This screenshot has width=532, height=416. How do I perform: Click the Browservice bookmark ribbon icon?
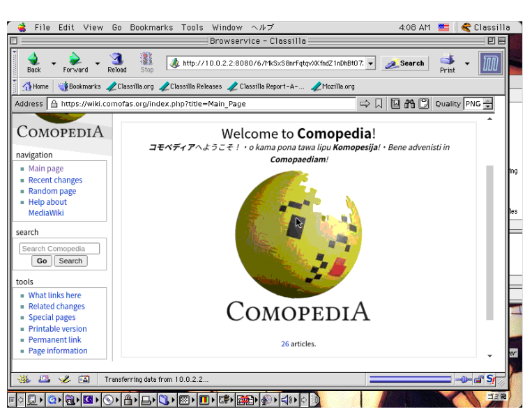(x=379, y=104)
